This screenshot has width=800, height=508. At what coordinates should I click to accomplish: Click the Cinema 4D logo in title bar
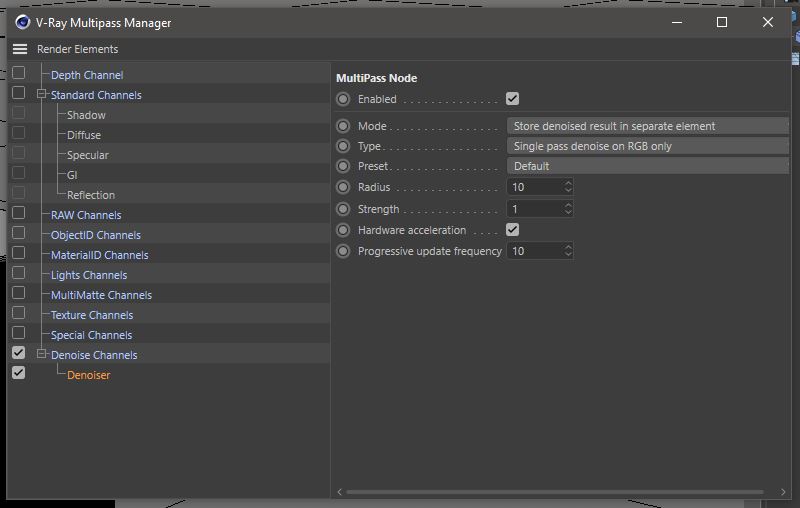click(x=22, y=22)
